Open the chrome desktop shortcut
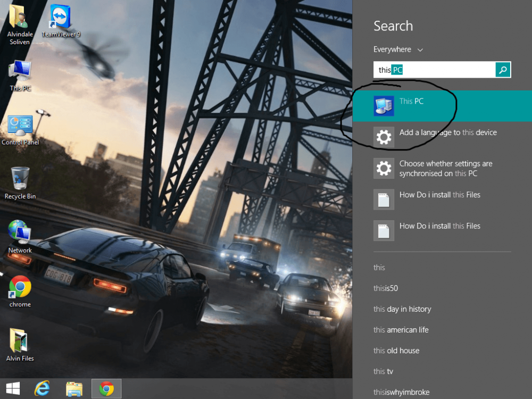Viewport: 532px width, 399px height. (x=20, y=287)
